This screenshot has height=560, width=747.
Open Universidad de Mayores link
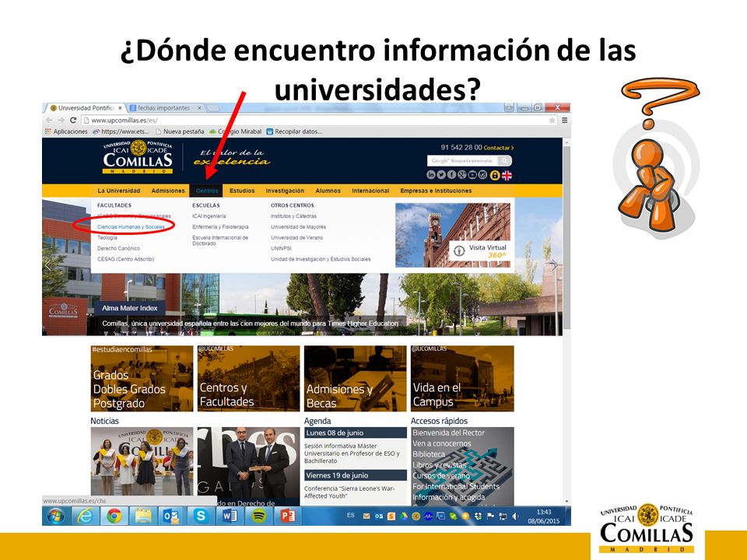click(298, 227)
